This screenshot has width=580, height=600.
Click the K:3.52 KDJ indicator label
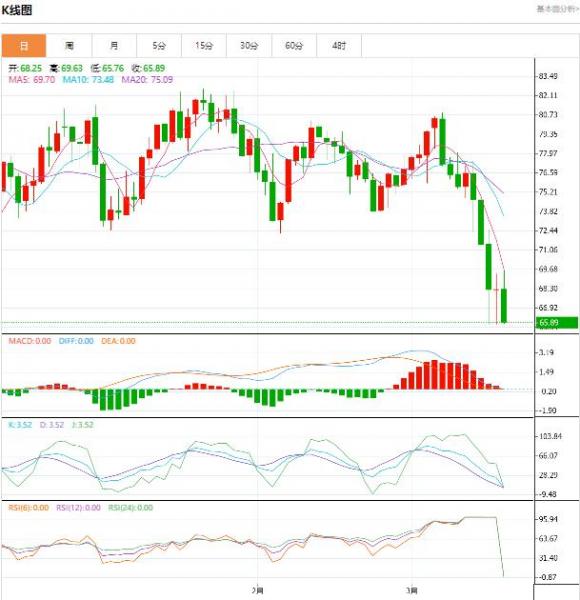20,425
